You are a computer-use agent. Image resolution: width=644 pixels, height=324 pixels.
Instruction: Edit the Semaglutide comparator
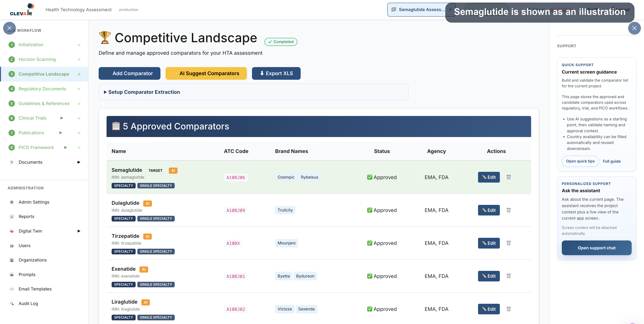[x=489, y=177]
